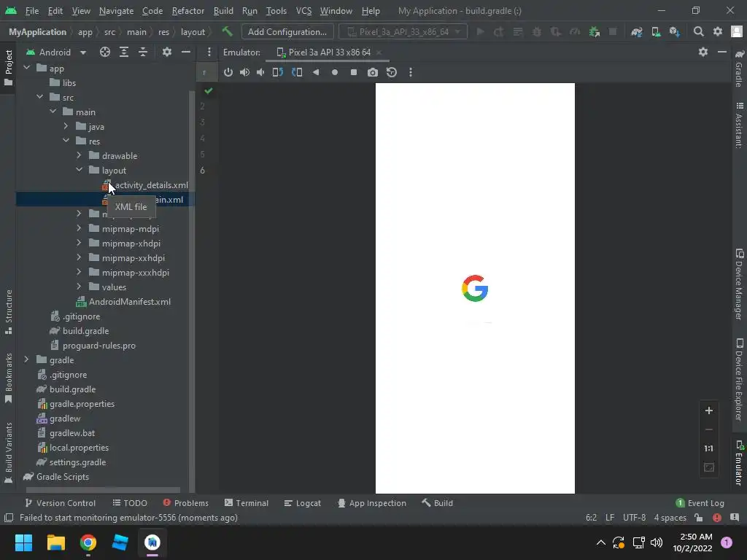Tap the emulator Back triangle button
Image resolution: width=747 pixels, height=560 pixels.
[316, 72]
